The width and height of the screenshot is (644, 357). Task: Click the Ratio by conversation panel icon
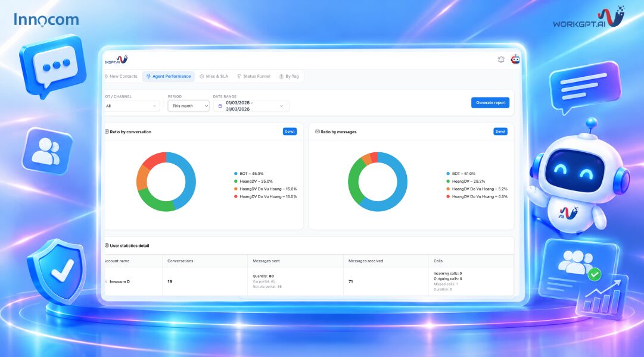point(107,131)
